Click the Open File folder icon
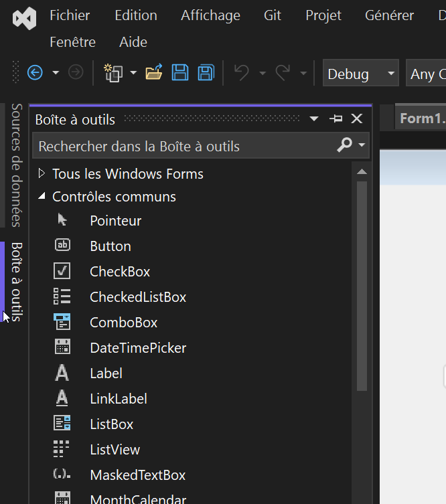The width and height of the screenshot is (446, 504). [x=154, y=73]
